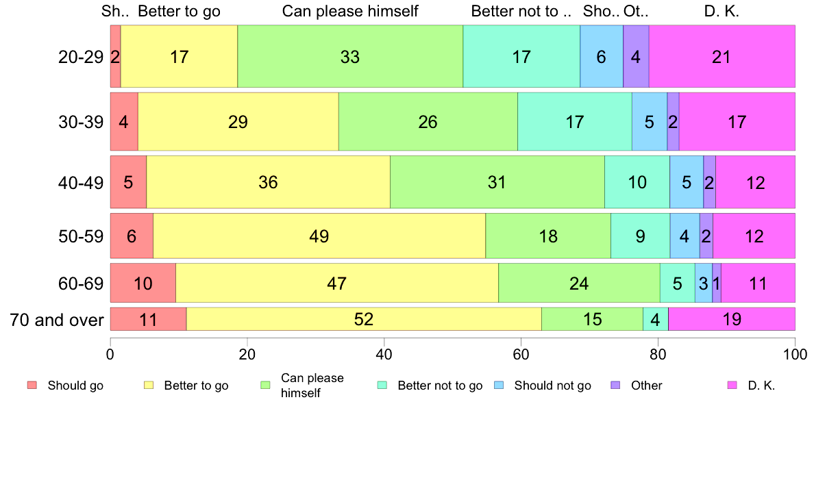Click the D. K. column header at top
This screenshot has width=814, height=504.
tap(722, 12)
